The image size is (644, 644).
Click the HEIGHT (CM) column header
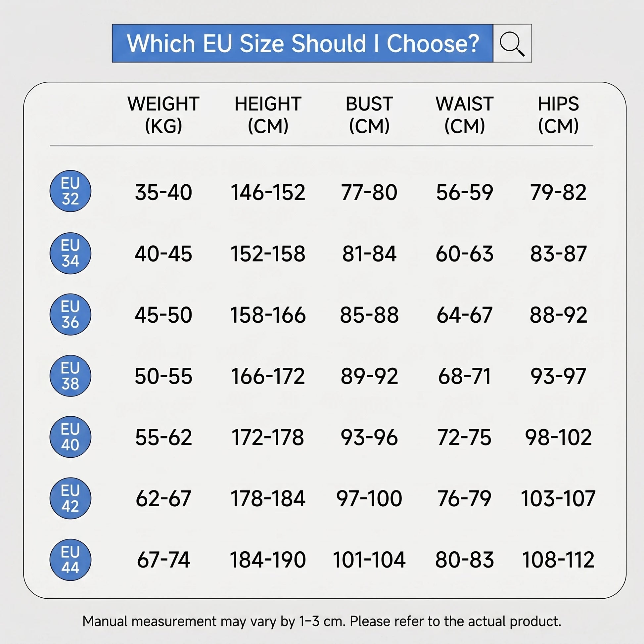point(268,115)
